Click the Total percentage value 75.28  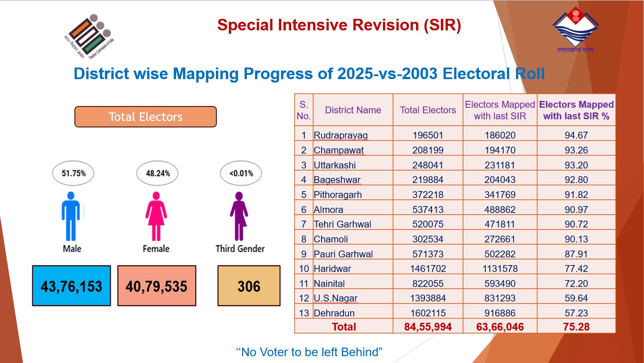coord(576,327)
